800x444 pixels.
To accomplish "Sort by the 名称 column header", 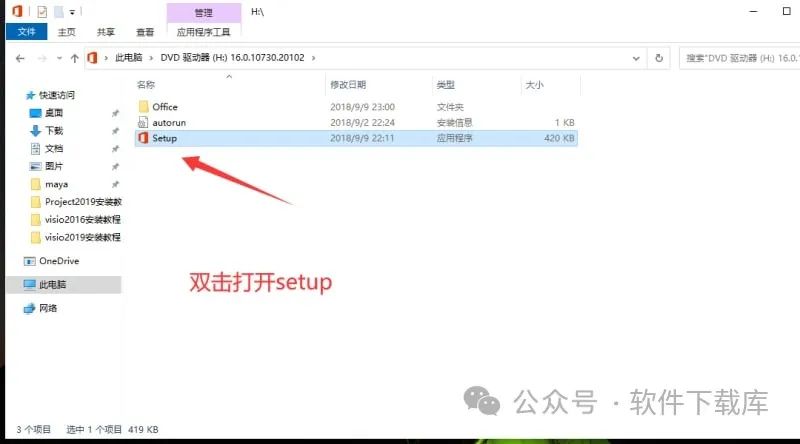I will [x=146, y=85].
